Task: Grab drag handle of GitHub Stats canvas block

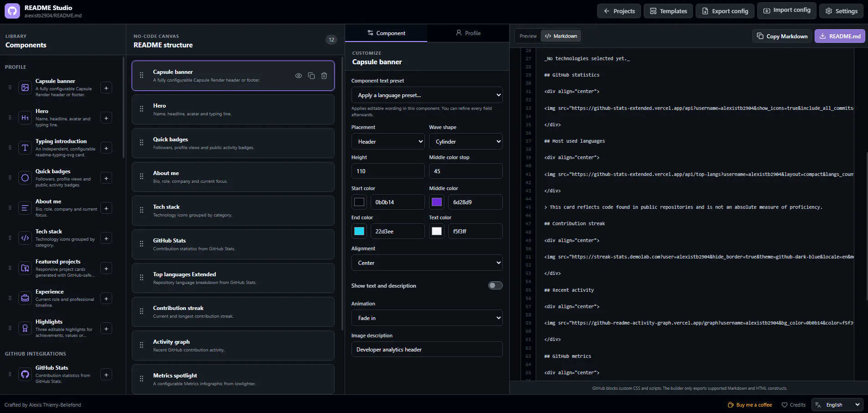Action: click(142, 244)
